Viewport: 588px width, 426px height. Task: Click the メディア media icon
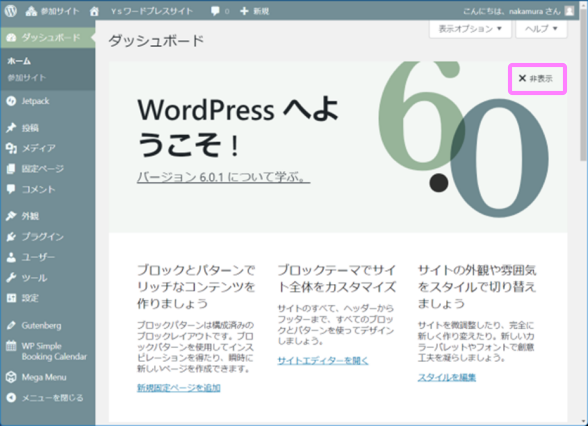(x=11, y=148)
